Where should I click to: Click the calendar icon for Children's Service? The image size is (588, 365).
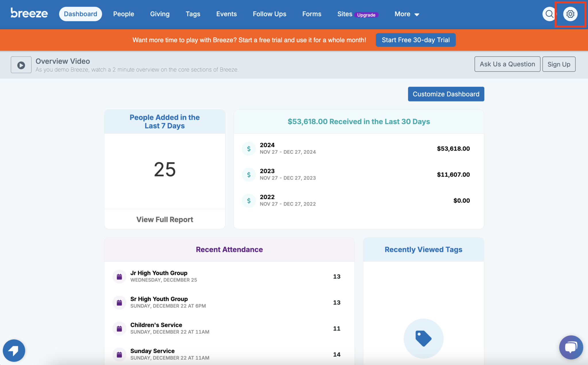(119, 328)
